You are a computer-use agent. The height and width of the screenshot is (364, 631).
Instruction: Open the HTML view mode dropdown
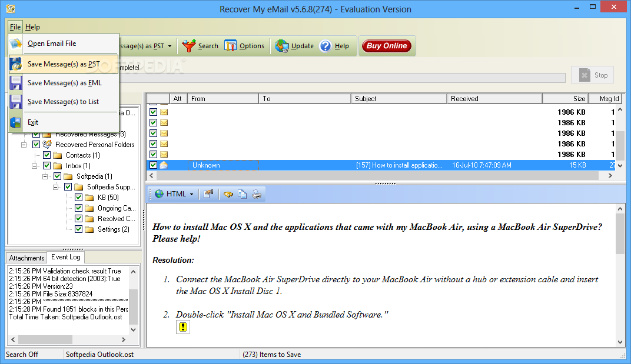point(191,194)
